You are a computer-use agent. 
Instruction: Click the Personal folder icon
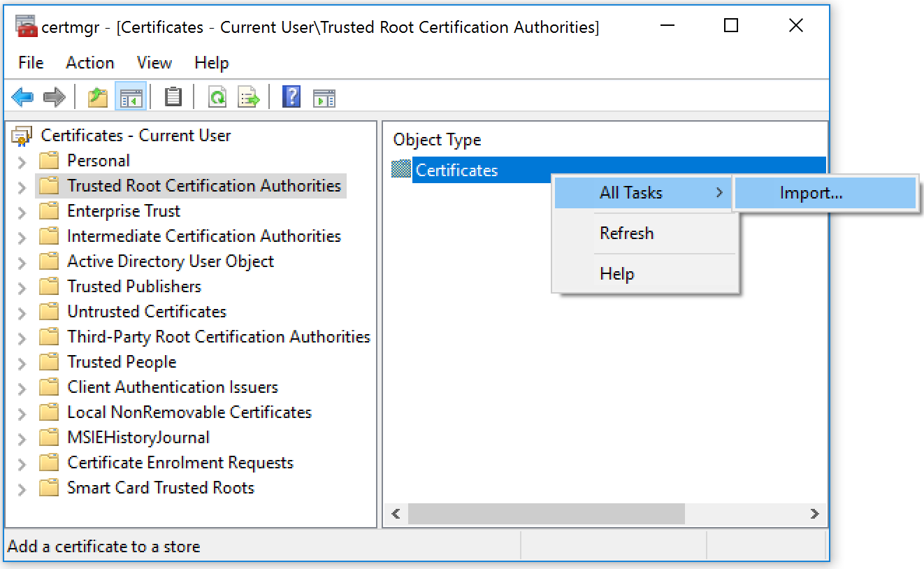[x=49, y=161]
